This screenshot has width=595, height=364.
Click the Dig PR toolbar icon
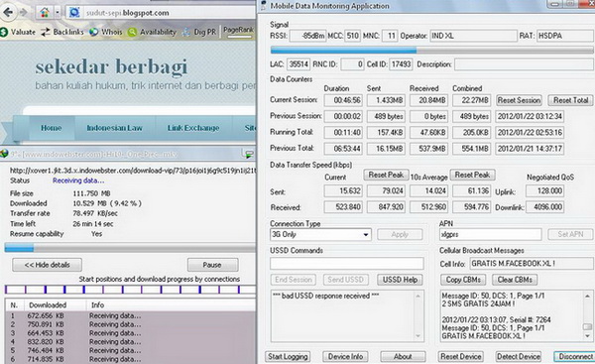(x=186, y=33)
